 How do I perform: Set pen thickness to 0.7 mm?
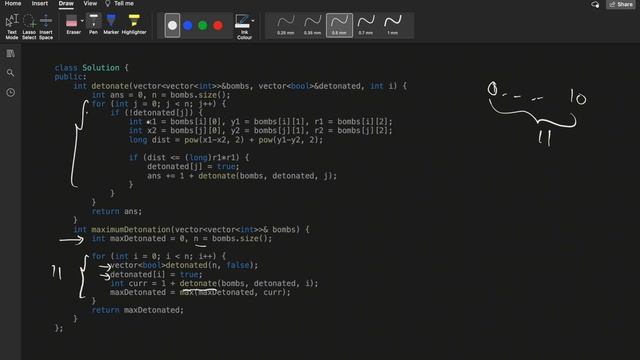(366, 25)
